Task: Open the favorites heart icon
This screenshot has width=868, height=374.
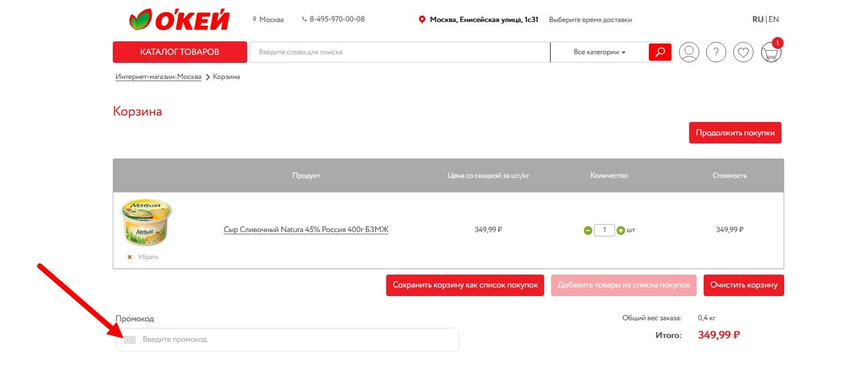Action: [x=743, y=52]
